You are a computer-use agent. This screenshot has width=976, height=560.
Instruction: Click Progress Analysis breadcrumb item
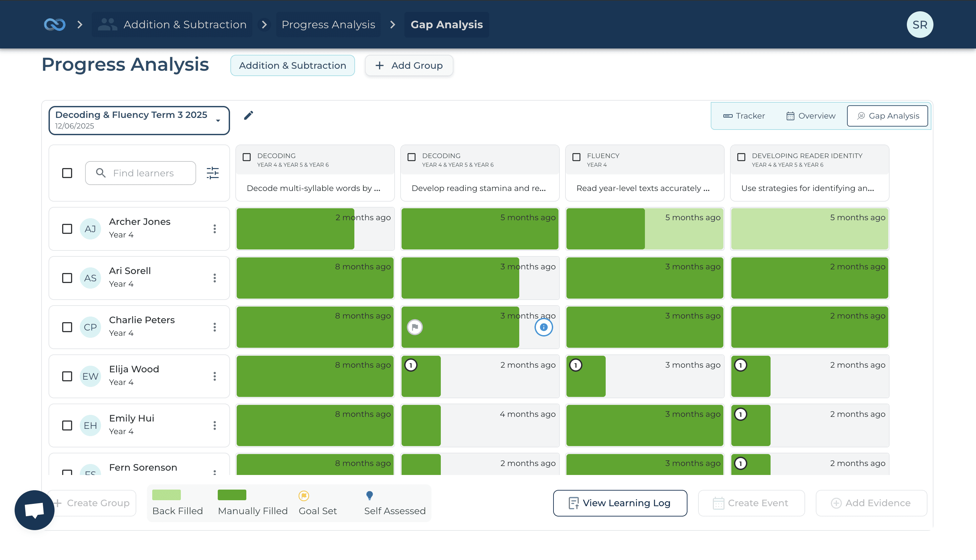328,25
